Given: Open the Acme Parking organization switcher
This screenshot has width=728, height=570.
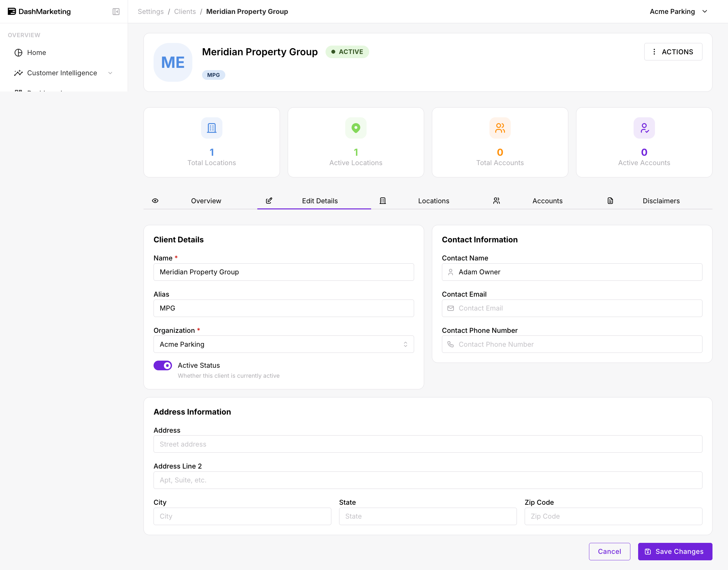Looking at the screenshot, I should pos(679,12).
